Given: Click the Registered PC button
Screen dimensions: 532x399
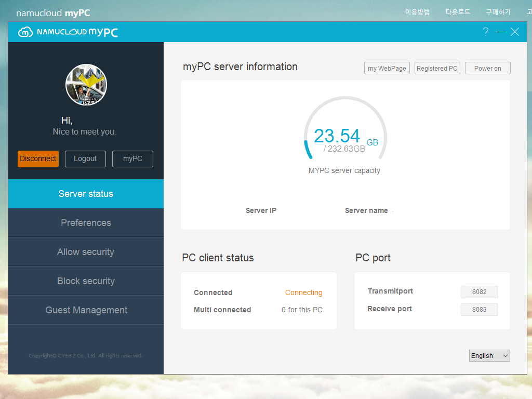Looking at the screenshot, I should click(437, 68).
